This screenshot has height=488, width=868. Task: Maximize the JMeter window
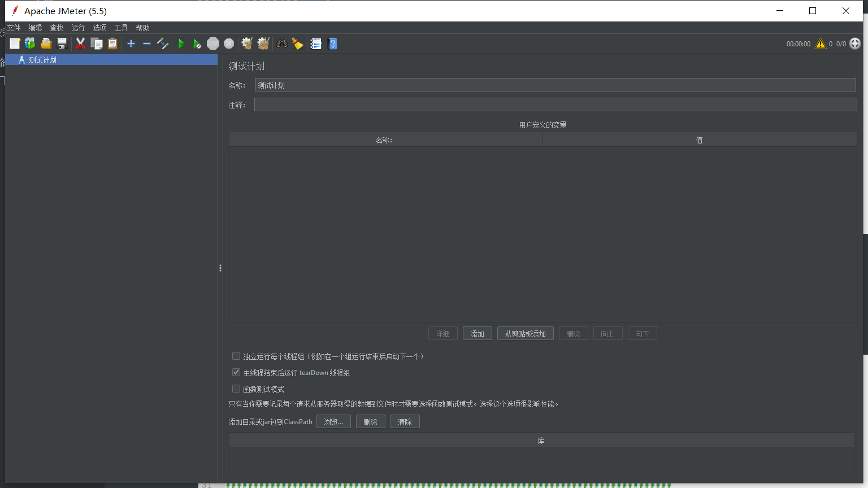point(813,11)
